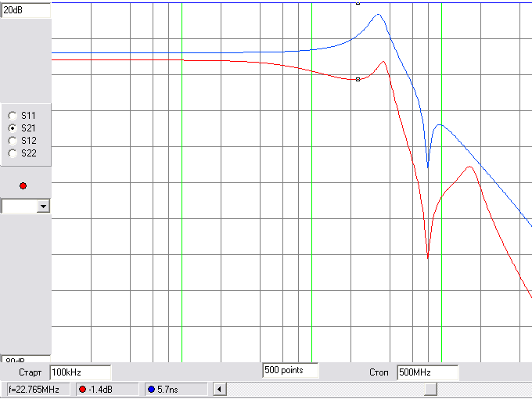Click the 500 points field
Viewport: 532px width, 399px height.
pyautogui.click(x=290, y=370)
